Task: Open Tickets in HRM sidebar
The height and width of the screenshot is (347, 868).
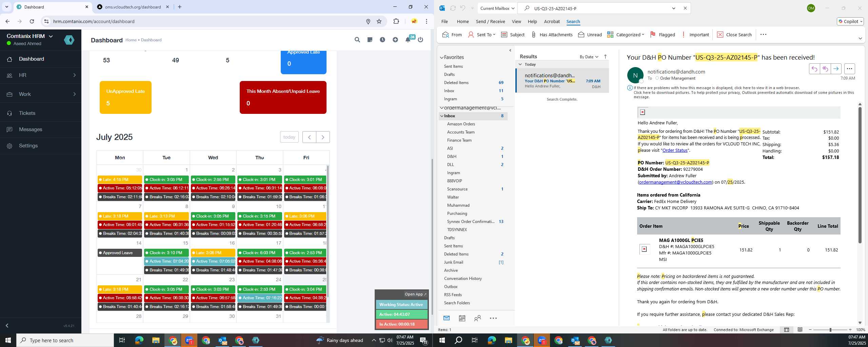Action: point(41,113)
